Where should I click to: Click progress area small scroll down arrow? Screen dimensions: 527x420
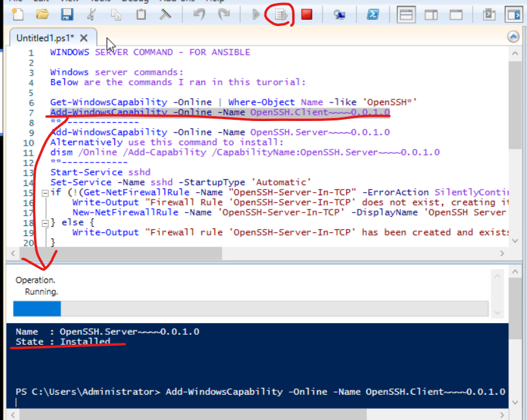coord(497,313)
